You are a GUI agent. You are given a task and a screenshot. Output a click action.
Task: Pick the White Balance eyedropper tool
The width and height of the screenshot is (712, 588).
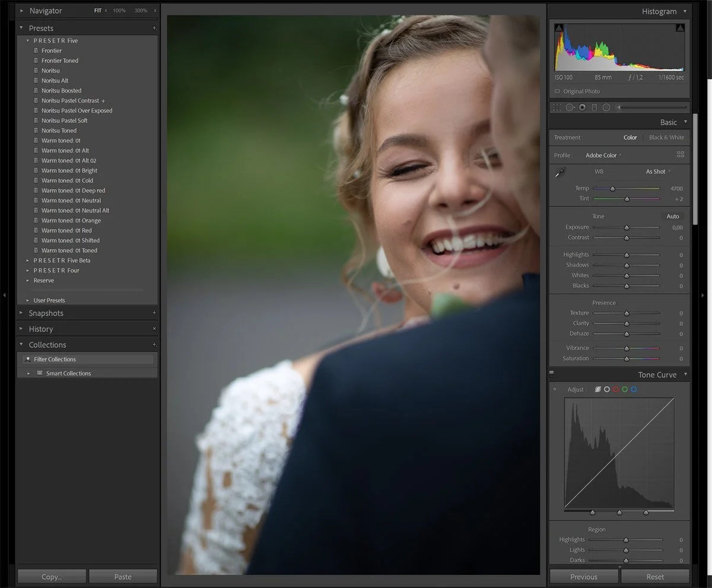560,173
